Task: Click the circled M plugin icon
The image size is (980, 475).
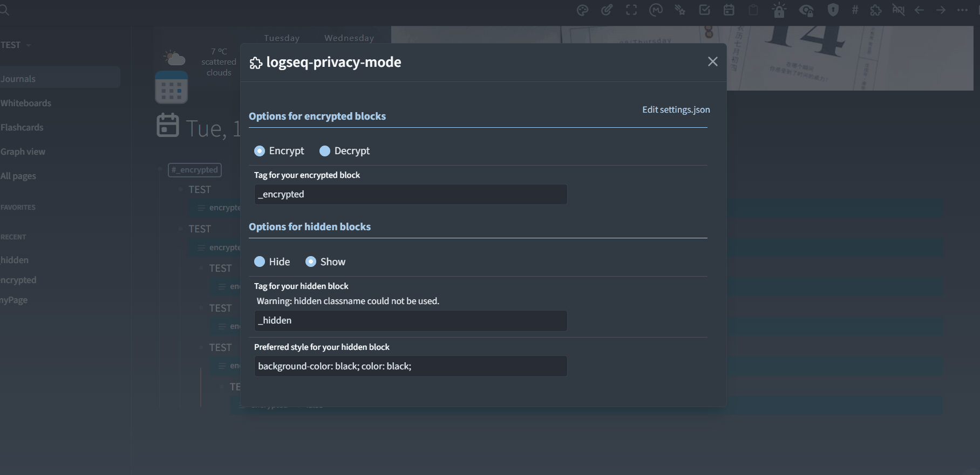Action: [x=656, y=10]
